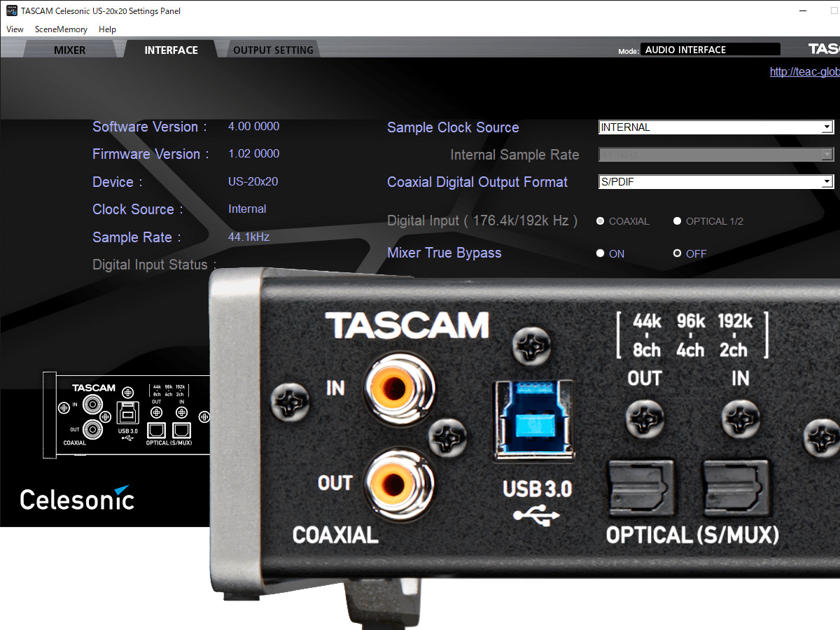Image resolution: width=840 pixels, height=630 pixels.
Task: Expand the Internal Sample Rate selector
Action: (828, 154)
